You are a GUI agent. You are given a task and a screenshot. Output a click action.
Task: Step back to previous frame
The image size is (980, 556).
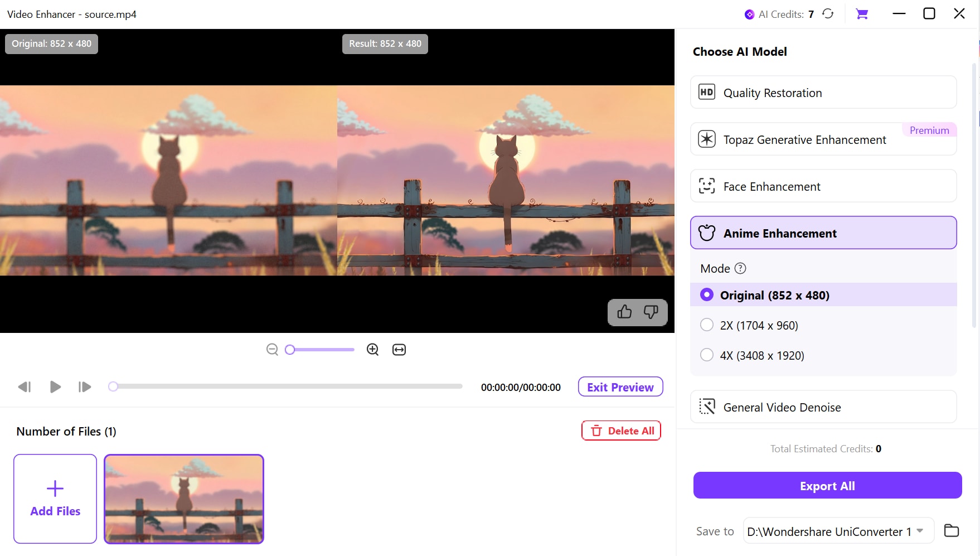[x=25, y=387]
